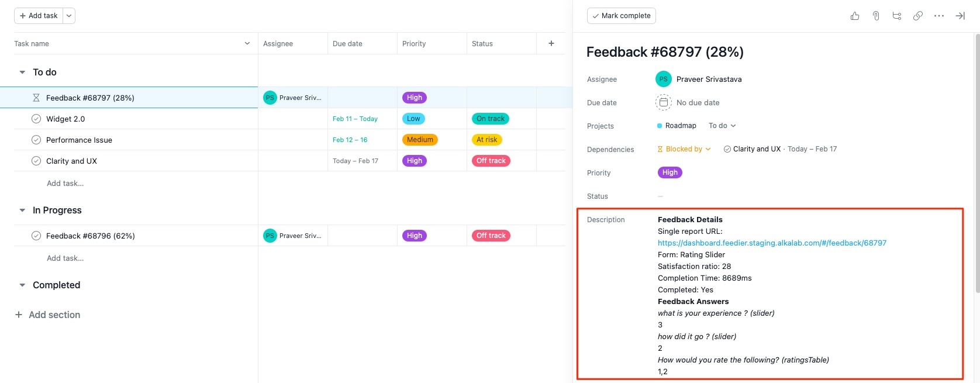
Task: Collapse the In Progress section
Action: click(x=22, y=210)
